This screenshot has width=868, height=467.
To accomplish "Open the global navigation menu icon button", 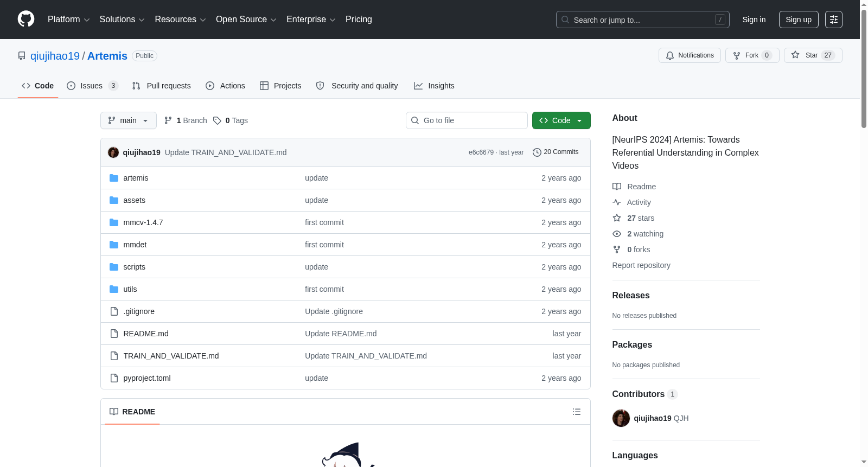I will click(x=834, y=20).
